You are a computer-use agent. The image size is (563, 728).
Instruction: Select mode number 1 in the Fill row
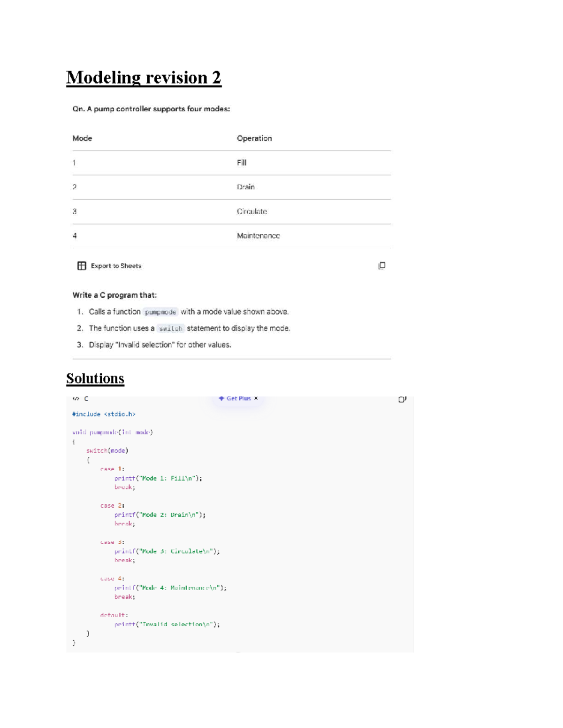pyautogui.click(x=74, y=163)
